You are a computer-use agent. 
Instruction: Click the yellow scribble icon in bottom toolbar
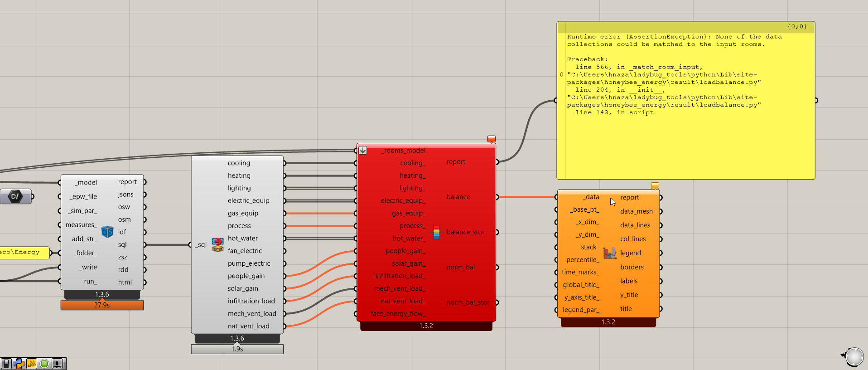[32, 364]
